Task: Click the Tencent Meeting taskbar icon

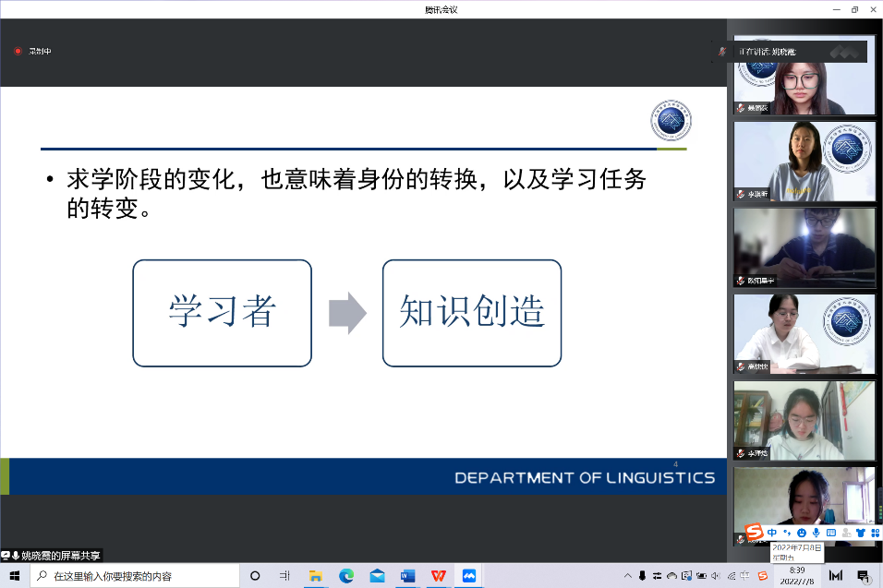Action: pos(468,576)
